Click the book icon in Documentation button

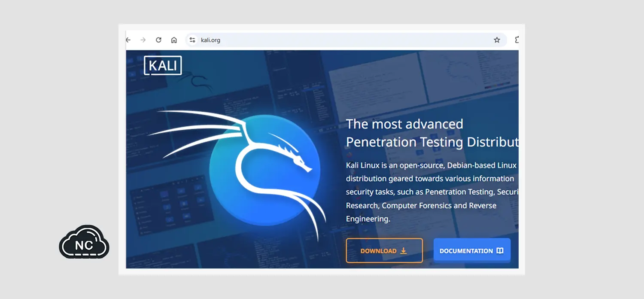[500, 251]
